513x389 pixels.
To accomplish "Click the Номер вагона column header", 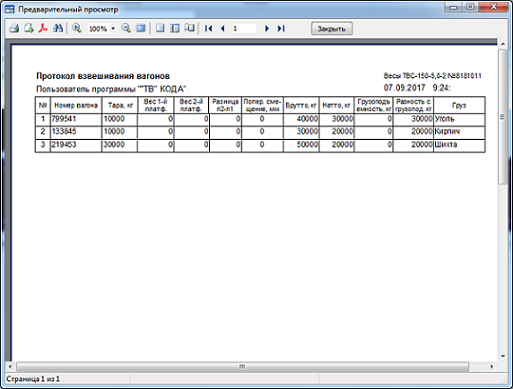I will point(76,105).
